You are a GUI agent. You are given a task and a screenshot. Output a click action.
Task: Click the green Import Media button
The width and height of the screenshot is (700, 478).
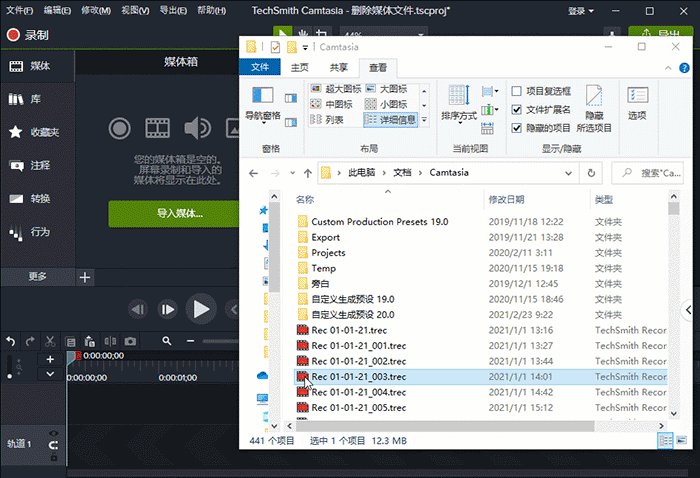coord(174,214)
